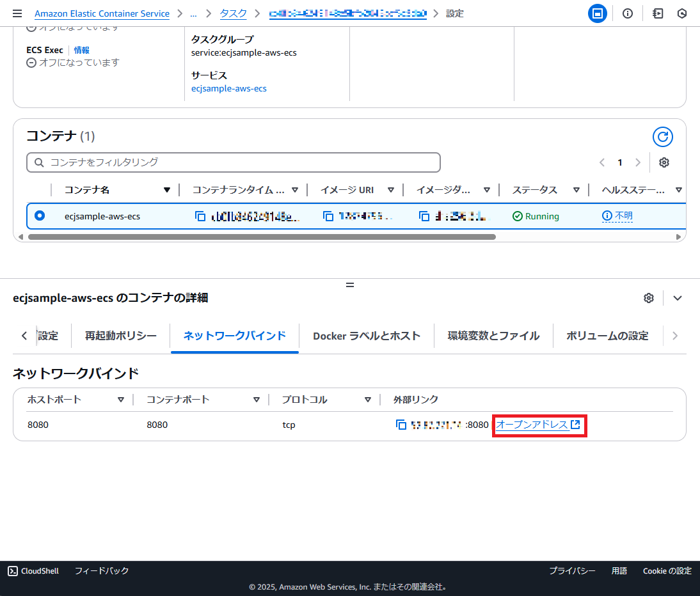Viewport: 700px width, 596px height.
Task: Sort by ホストポート column arrow
Action: click(x=120, y=400)
